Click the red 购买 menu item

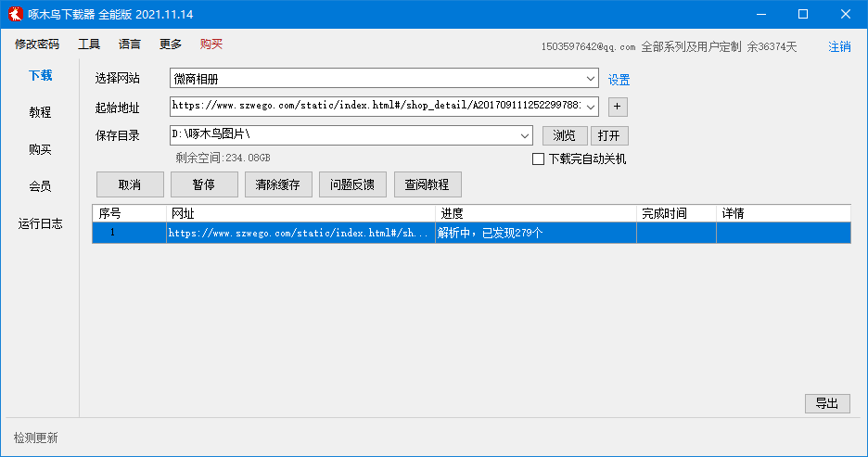tap(211, 44)
